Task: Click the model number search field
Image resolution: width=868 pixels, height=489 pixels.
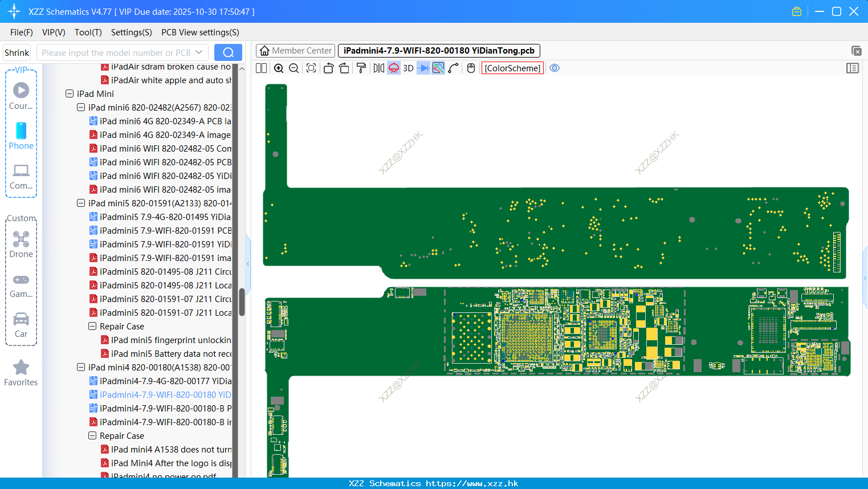Action: [x=116, y=52]
